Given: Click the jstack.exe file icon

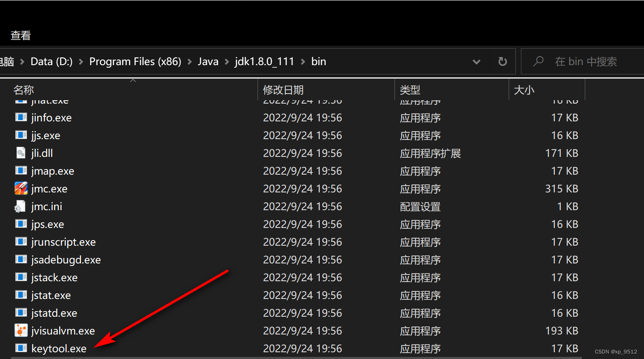Looking at the screenshot, I should 21,277.
